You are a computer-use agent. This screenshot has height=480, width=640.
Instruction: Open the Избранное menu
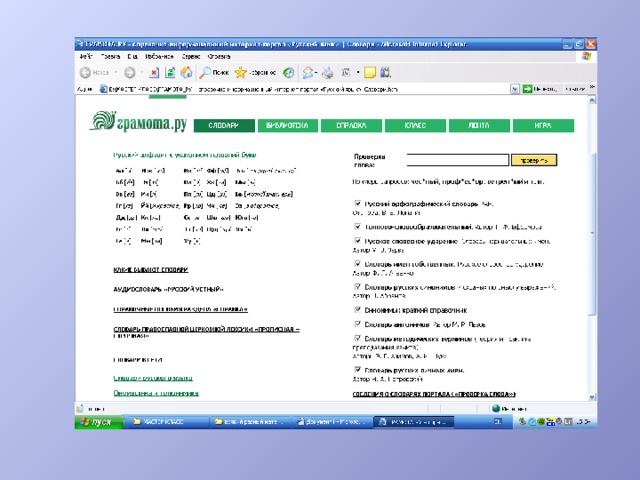pyautogui.click(x=159, y=57)
